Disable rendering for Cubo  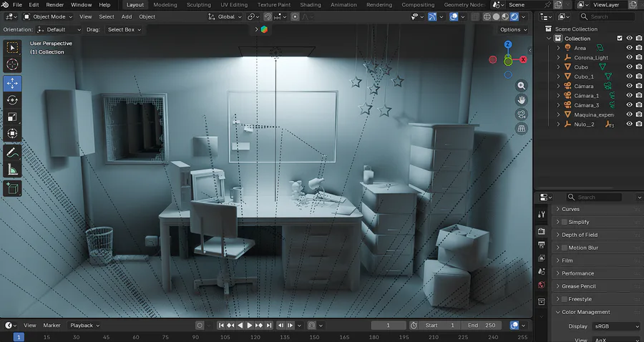coord(639,67)
